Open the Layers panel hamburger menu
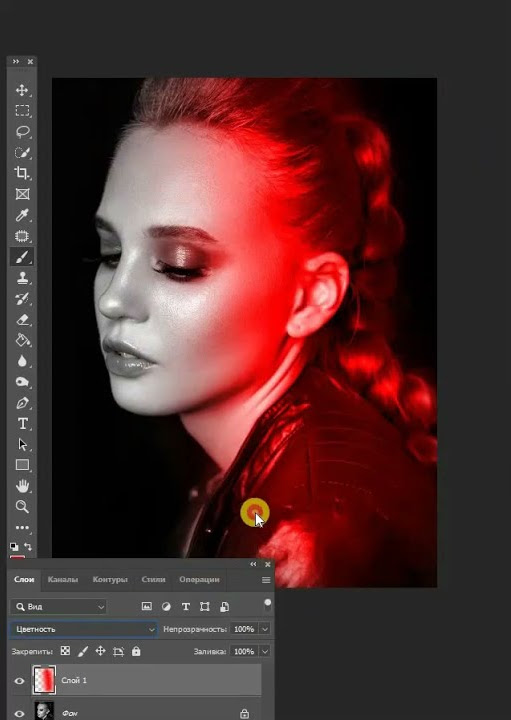The width and height of the screenshot is (511, 720). click(x=266, y=580)
